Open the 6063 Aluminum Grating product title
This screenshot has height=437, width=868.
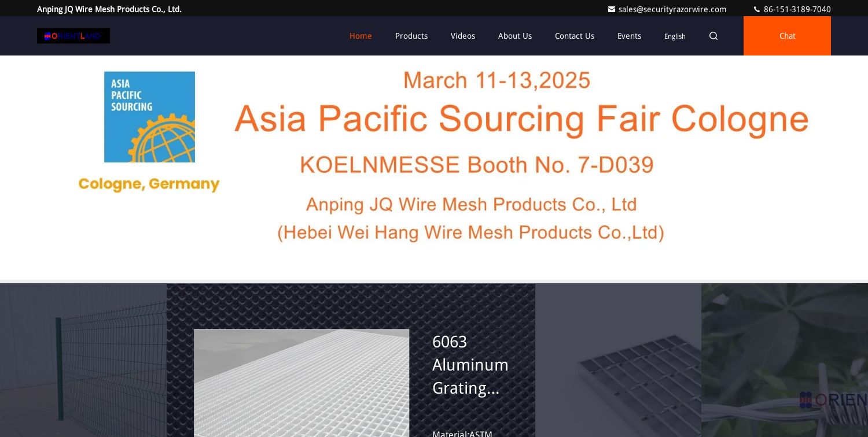pos(470,365)
